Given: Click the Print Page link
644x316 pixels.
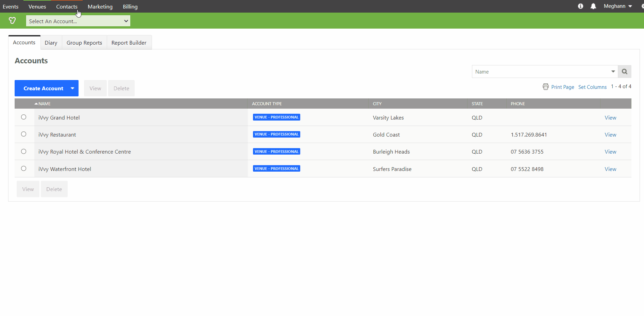Looking at the screenshot, I should [x=563, y=87].
